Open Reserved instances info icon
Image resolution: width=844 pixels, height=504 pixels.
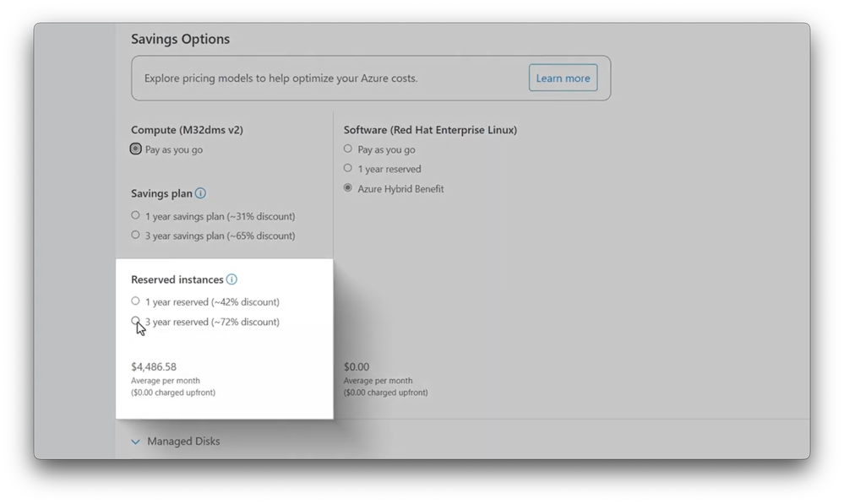click(231, 279)
